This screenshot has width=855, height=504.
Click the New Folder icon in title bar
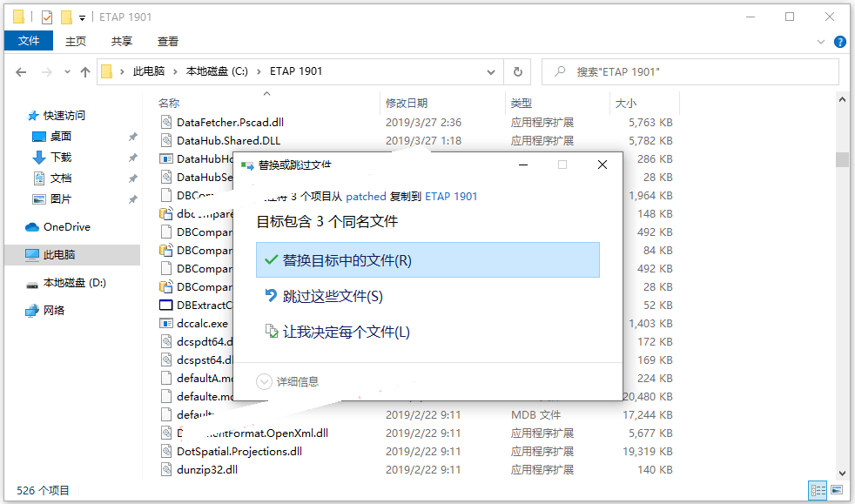[x=66, y=17]
